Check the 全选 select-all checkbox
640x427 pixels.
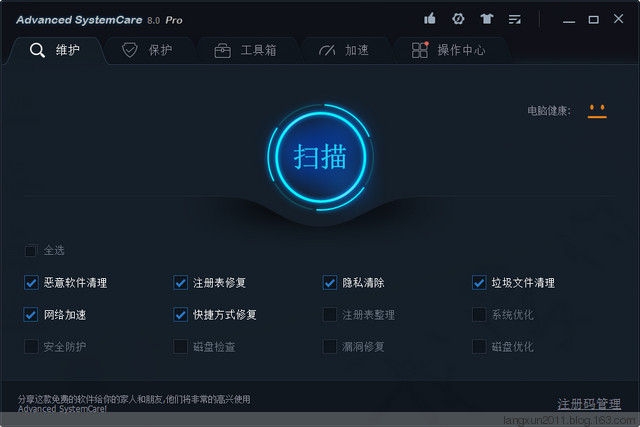point(31,250)
